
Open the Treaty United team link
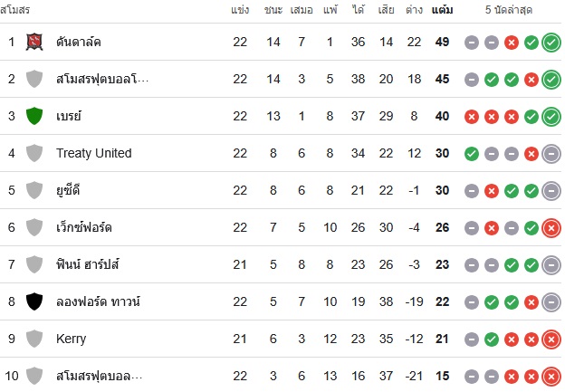[x=93, y=153]
